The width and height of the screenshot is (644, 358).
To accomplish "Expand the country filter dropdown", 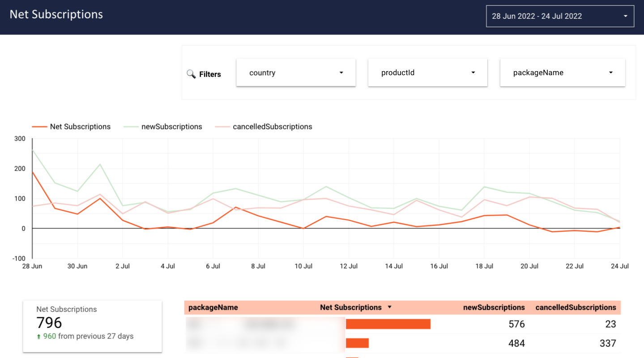I will (x=296, y=72).
